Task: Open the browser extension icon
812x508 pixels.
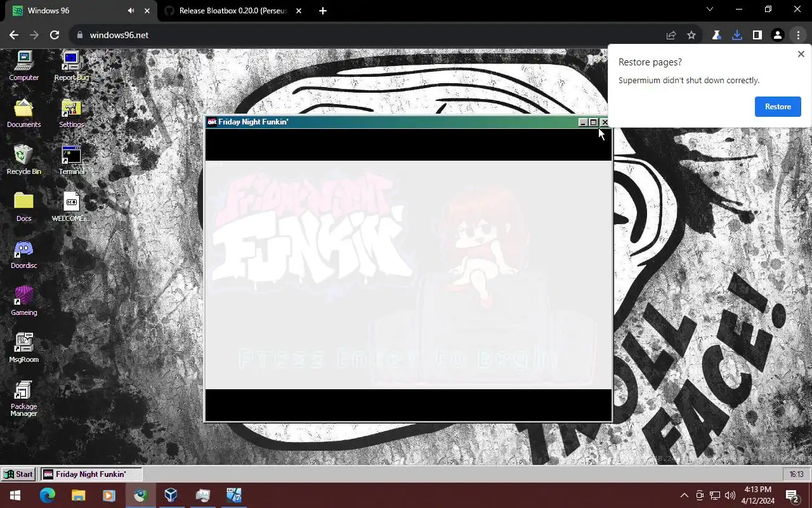Action: (716, 35)
